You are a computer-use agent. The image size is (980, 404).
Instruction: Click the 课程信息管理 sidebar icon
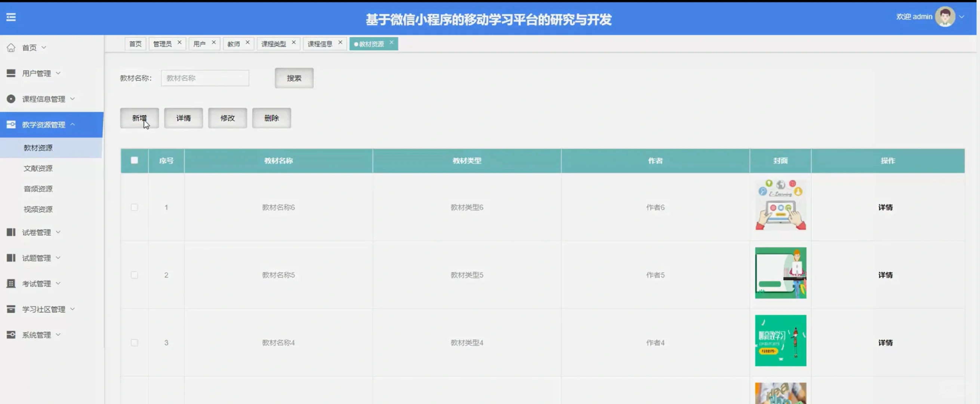coord(10,99)
